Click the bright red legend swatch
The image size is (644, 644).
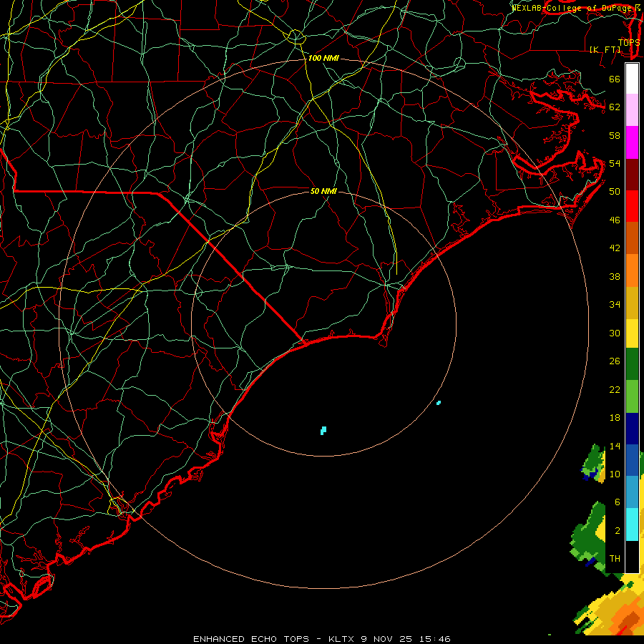click(632, 206)
